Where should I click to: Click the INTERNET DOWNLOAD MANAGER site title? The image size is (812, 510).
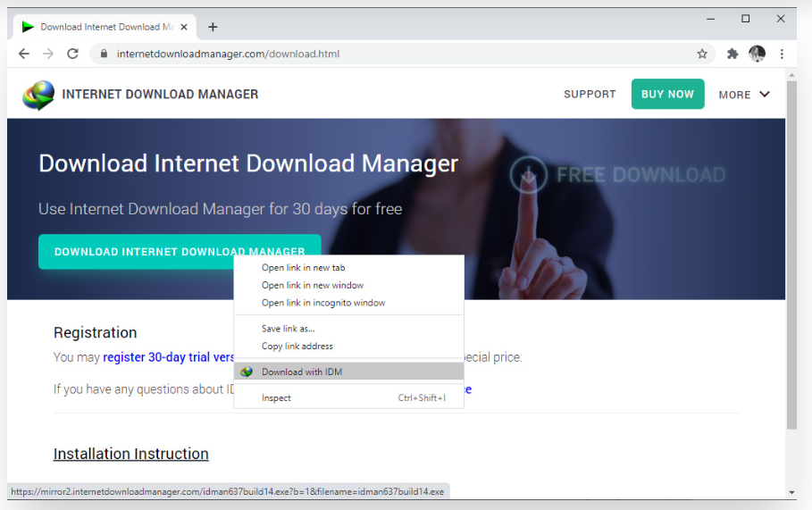[x=160, y=95]
